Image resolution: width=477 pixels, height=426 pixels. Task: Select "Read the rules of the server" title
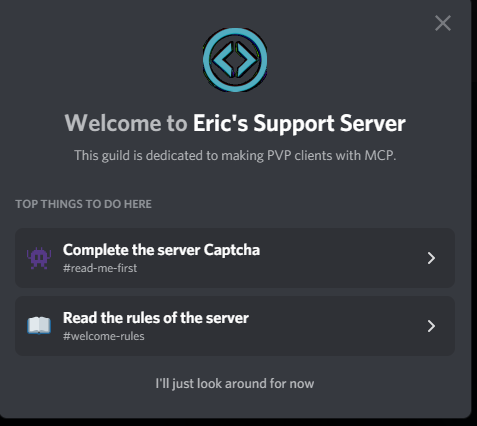156,318
